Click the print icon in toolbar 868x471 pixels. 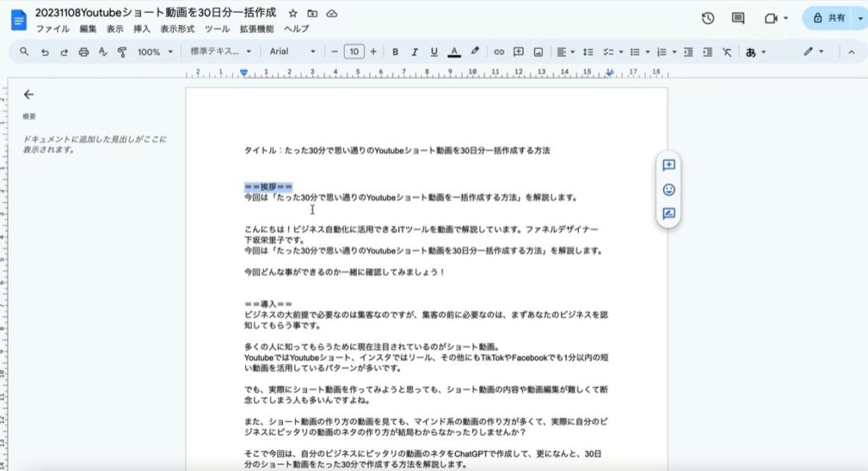point(83,52)
